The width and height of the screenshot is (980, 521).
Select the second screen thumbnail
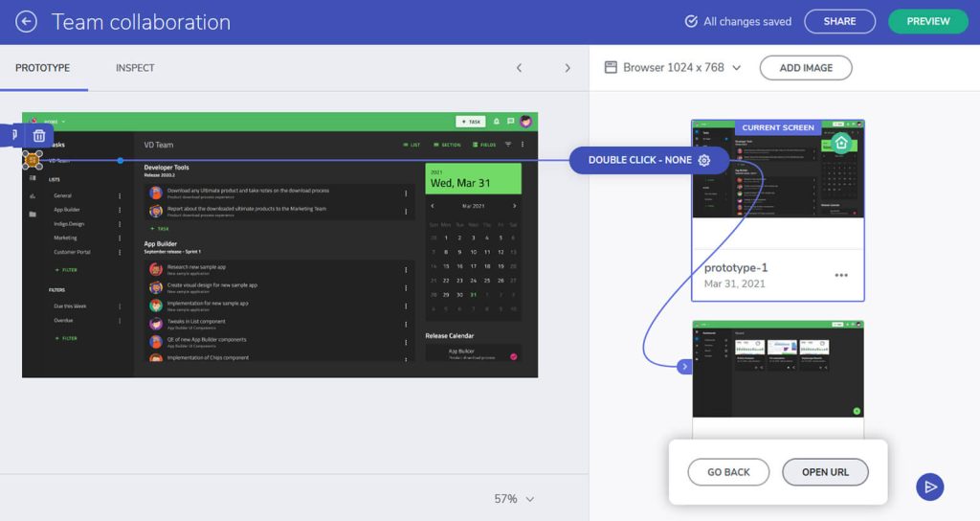(x=778, y=369)
